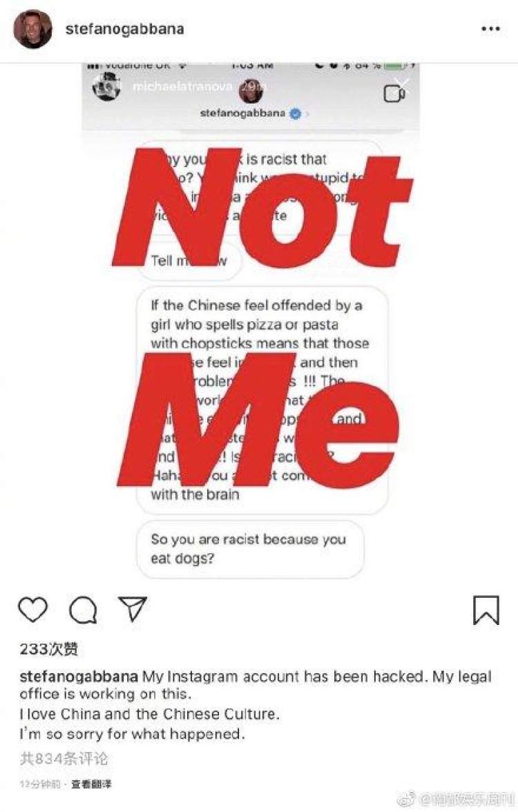518x812 pixels.
Task: Click the Weibo logo watermark
Action: [x=410, y=799]
